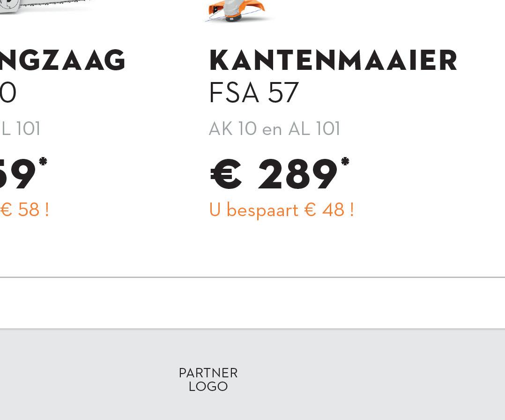Click the word LOGO in the footer

(208, 387)
